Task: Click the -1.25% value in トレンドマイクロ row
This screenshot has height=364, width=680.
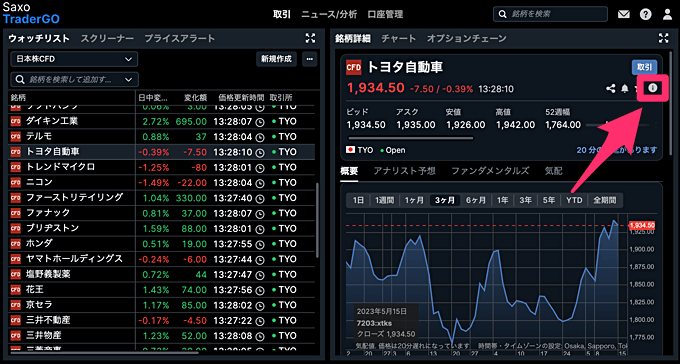Action: point(154,167)
